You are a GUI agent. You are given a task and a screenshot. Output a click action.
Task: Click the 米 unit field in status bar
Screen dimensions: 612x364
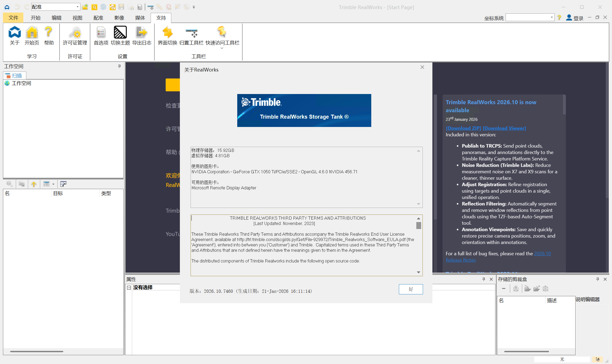(x=562, y=359)
